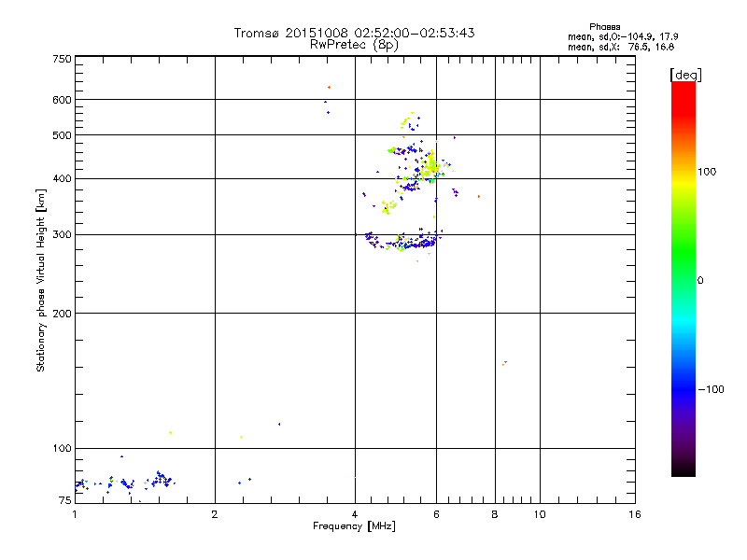Click the yellow-green echo cluster near 6 MHz, 400 km
Screen dimensions: 747x560
(430, 167)
